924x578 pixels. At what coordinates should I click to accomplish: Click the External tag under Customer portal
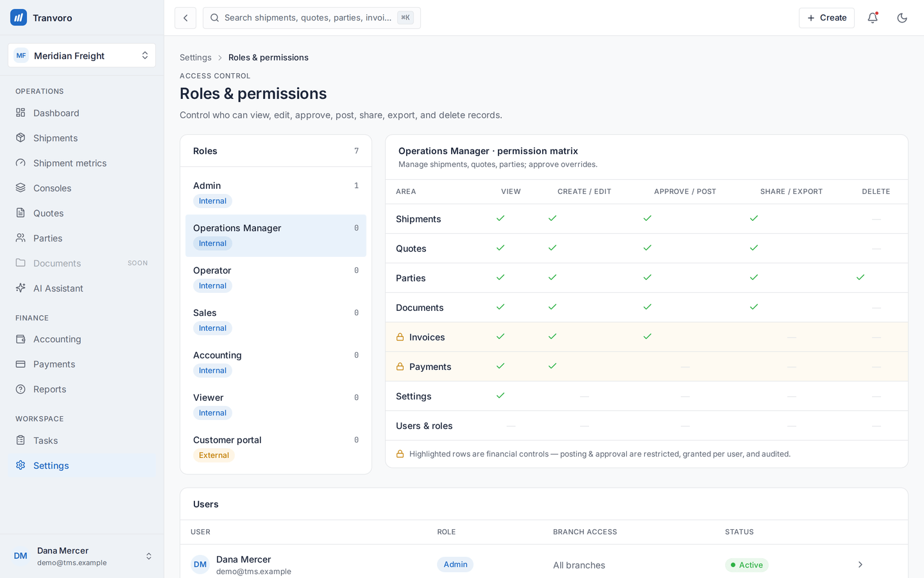(214, 455)
